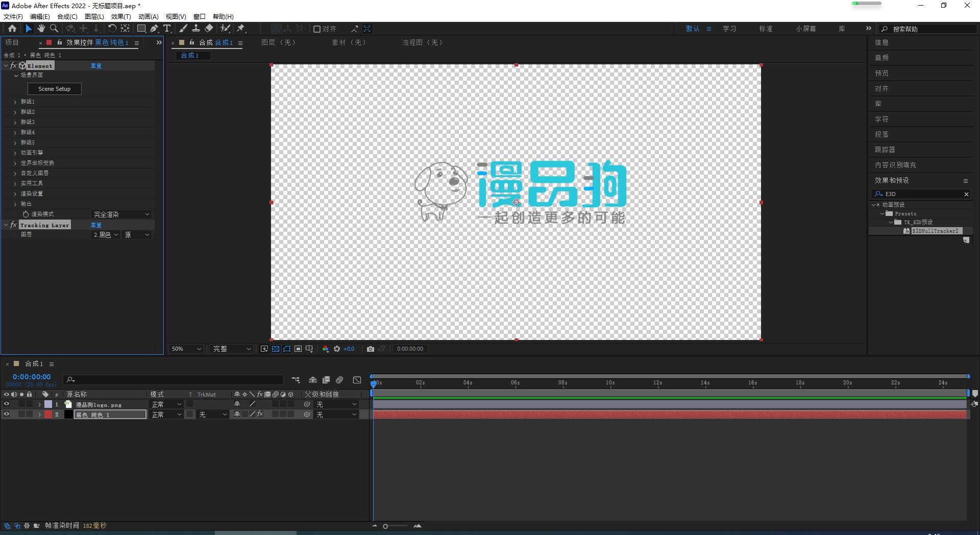Open the 完整 resolution dropdown
This screenshot has height=535, width=980.
232,349
